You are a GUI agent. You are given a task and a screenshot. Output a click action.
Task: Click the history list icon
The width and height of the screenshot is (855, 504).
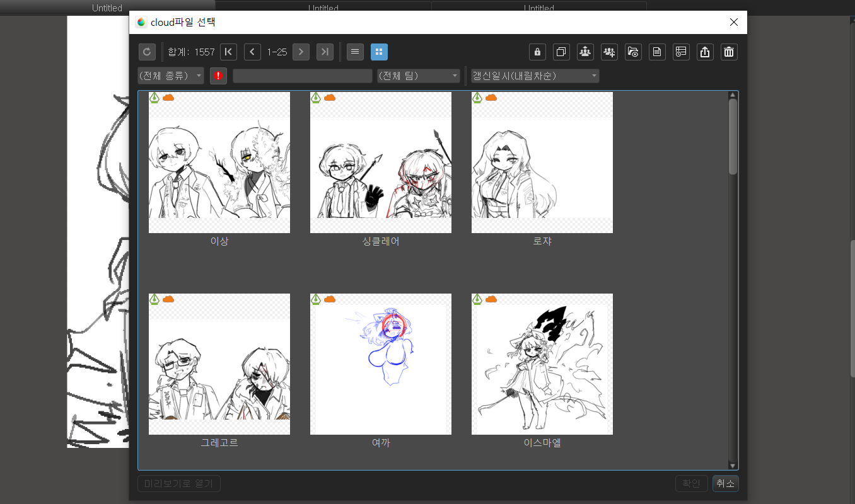pos(681,52)
